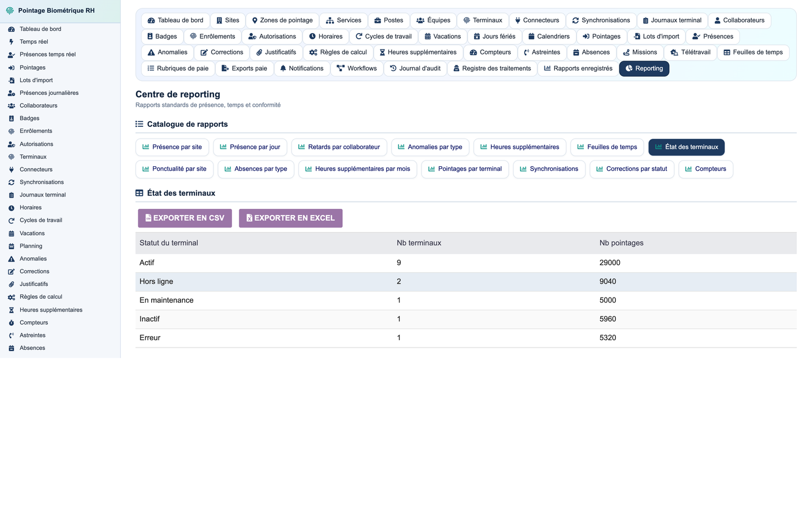
Task: Open the Workflows tab
Action: (357, 68)
